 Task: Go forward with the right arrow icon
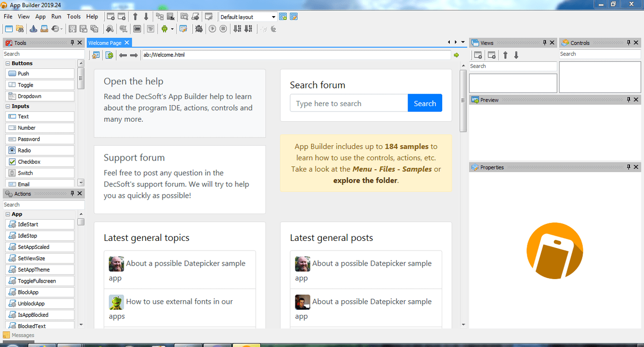tap(134, 55)
